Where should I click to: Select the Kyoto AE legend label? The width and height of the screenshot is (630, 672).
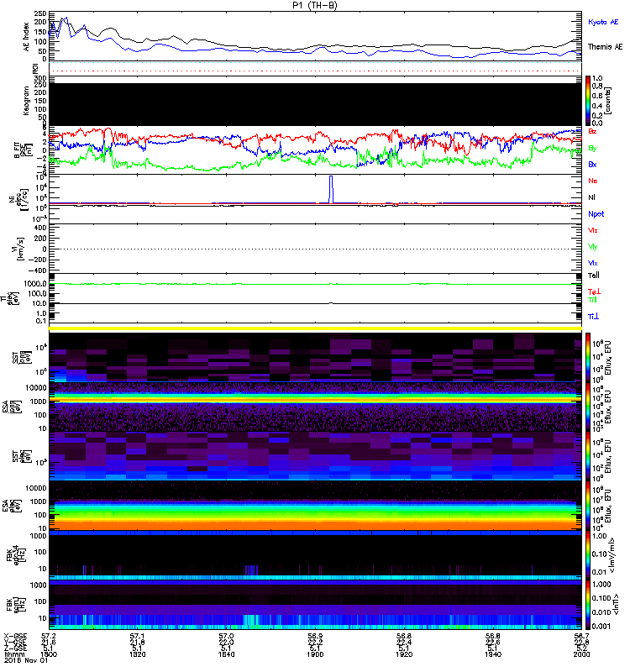pos(603,22)
